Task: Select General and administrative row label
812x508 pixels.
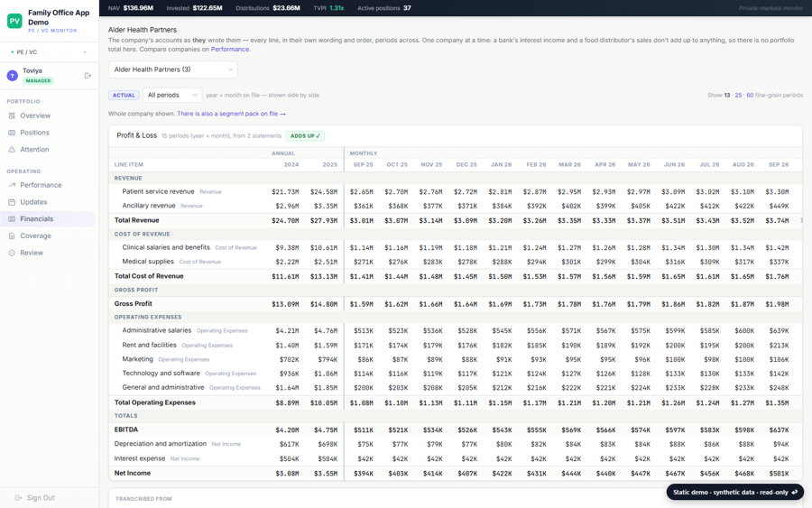Action: 163,387
